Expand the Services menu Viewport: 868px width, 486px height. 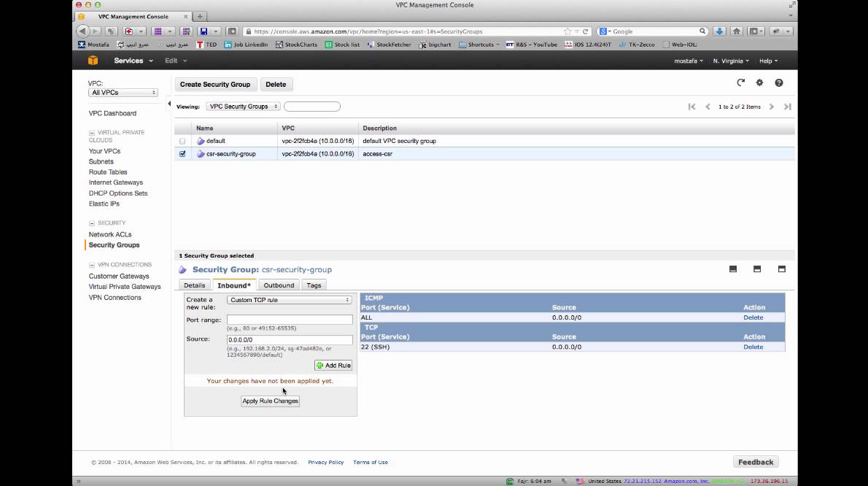pos(133,61)
